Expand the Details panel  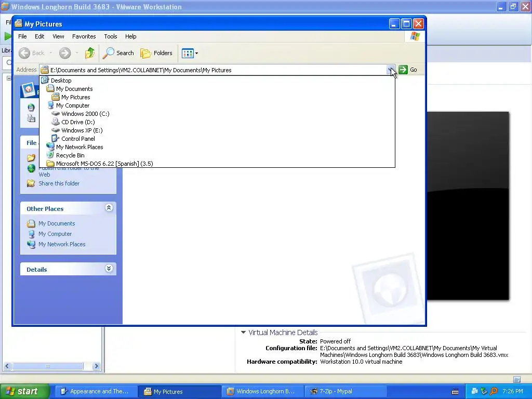(x=109, y=269)
